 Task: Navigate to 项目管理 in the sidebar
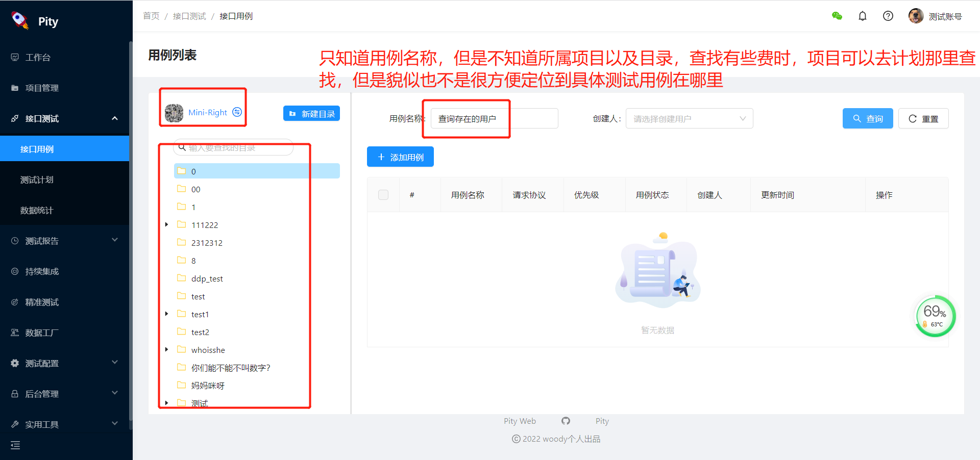click(41, 88)
